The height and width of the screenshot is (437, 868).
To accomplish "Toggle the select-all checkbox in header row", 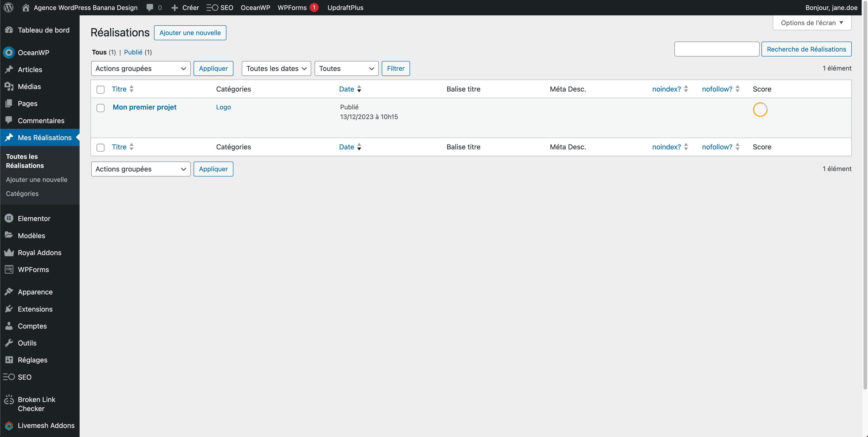I will coord(100,89).
